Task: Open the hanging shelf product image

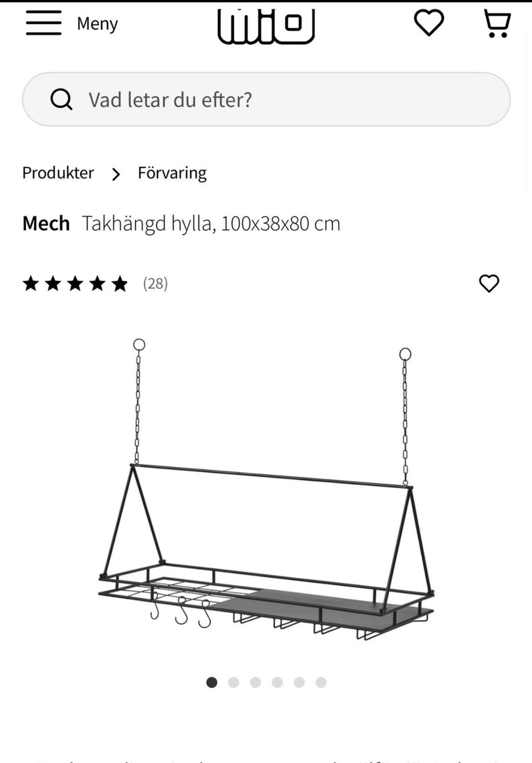Action: tap(266, 499)
